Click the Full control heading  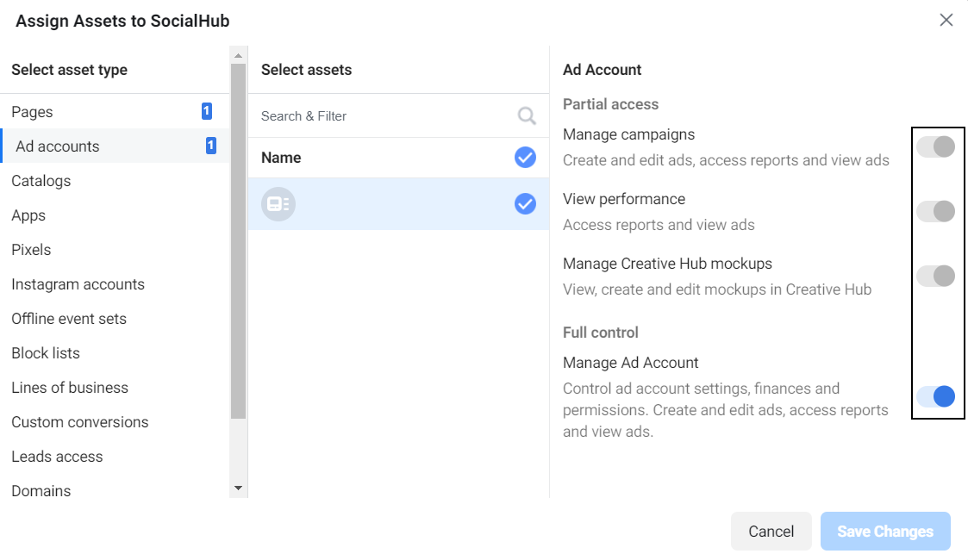click(600, 333)
